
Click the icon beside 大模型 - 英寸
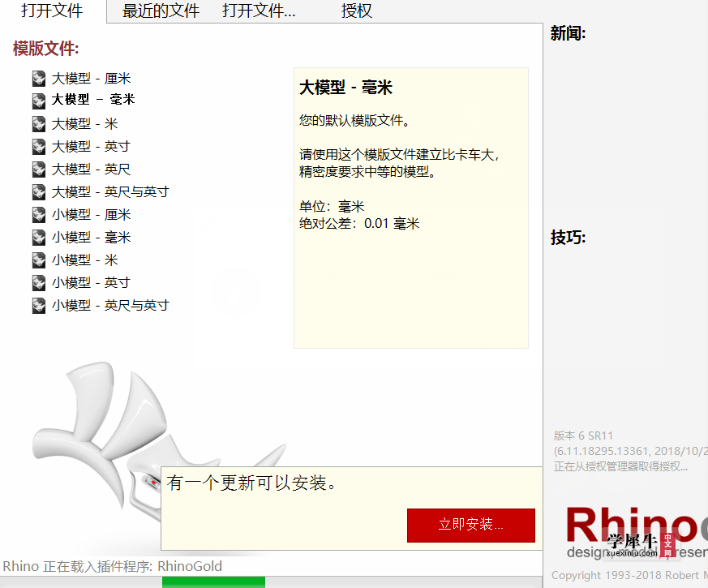click(x=39, y=146)
